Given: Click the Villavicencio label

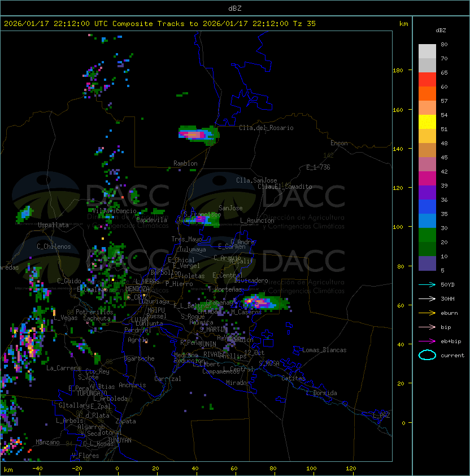Looking at the screenshot, I should pyautogui.click(x=114, y=211).
